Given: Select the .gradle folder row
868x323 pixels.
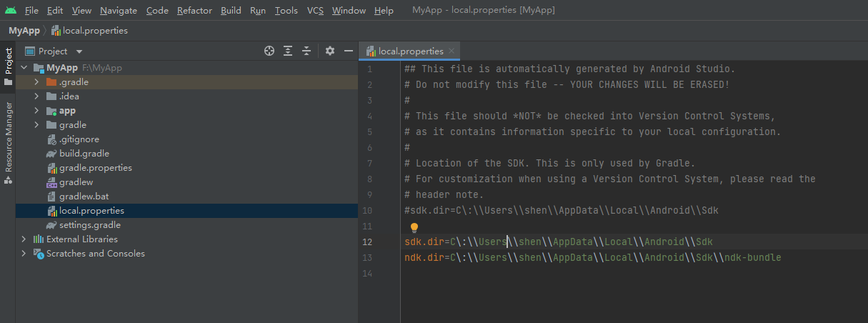Looking at the screenshot, I should [x=186, y=82].
